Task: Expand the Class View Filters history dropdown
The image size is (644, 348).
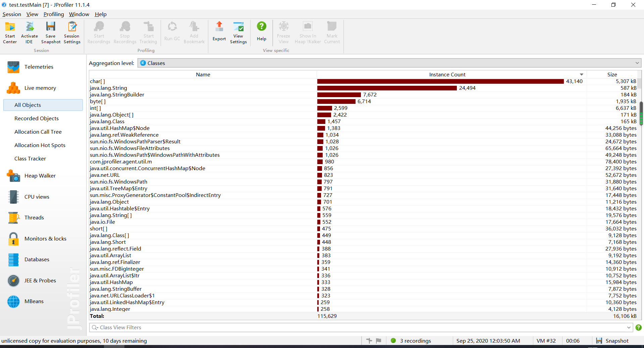Action: click(x=629, y=328)
